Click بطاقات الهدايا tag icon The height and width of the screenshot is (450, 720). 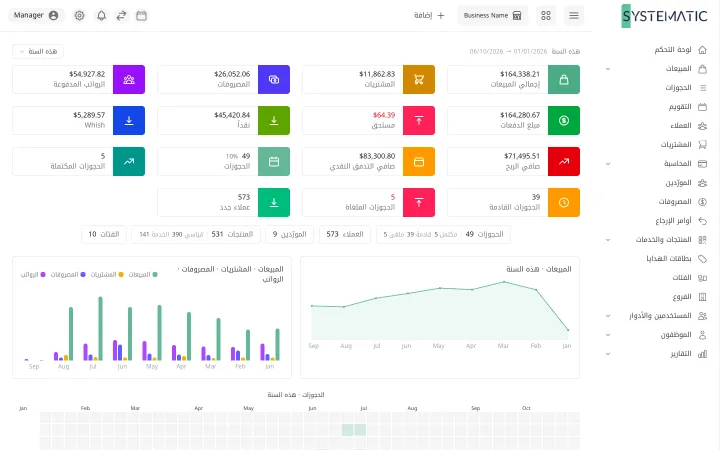coord(702,259)
